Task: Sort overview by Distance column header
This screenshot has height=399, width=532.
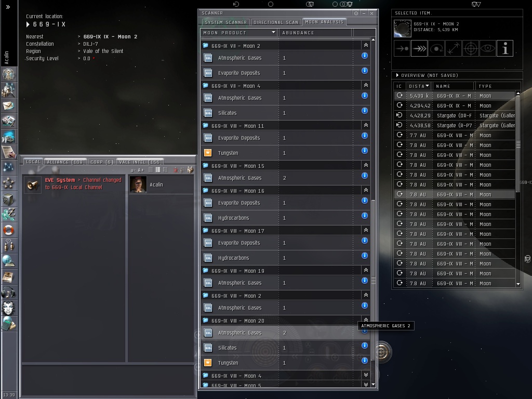Action: pyautogui.click(x=419, y=86)
